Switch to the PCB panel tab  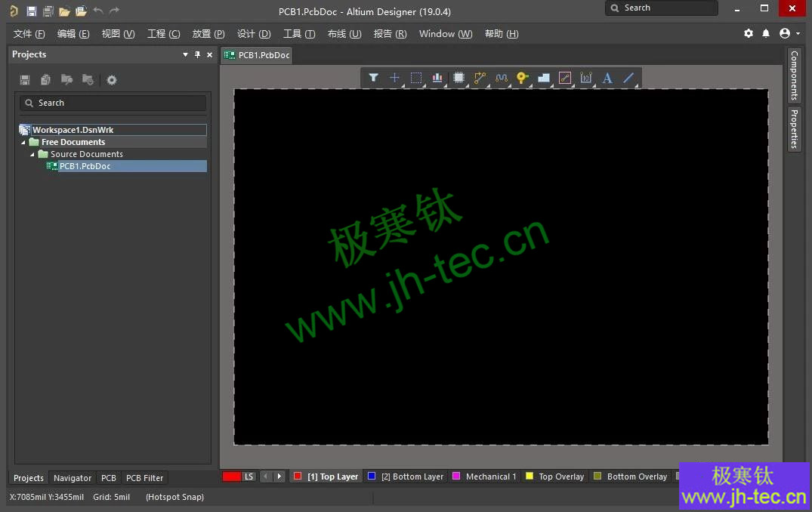[x=109, y=478]
